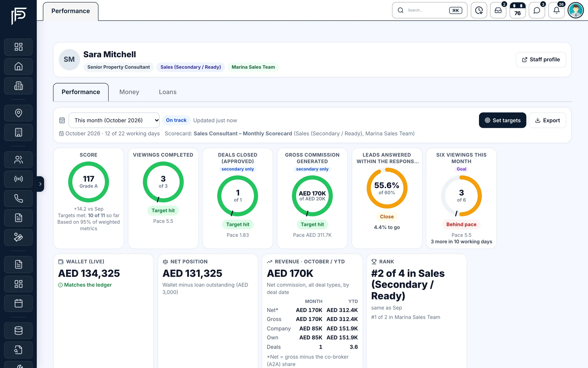Viewport: 588px width, 368px height.
Task: Open the calendar icon in sidebar
Action: pyautogui.click(x=18, y=303)
